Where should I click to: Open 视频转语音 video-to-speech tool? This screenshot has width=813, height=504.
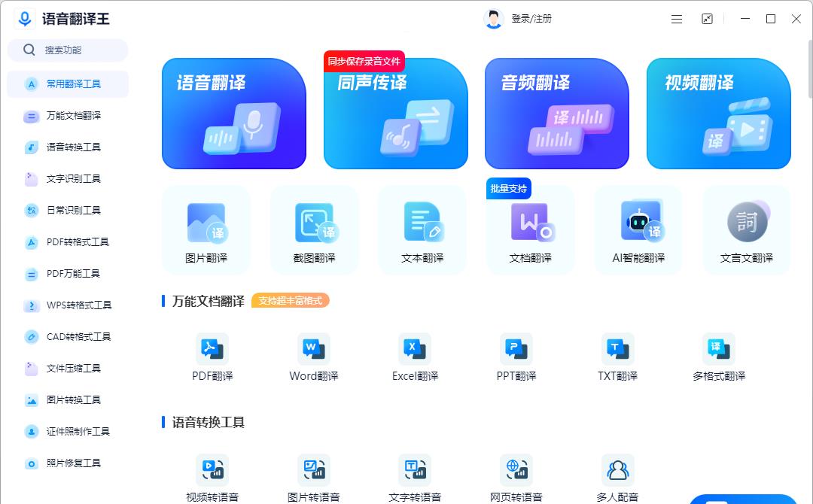pyautogui.click(x=212, y=474)
